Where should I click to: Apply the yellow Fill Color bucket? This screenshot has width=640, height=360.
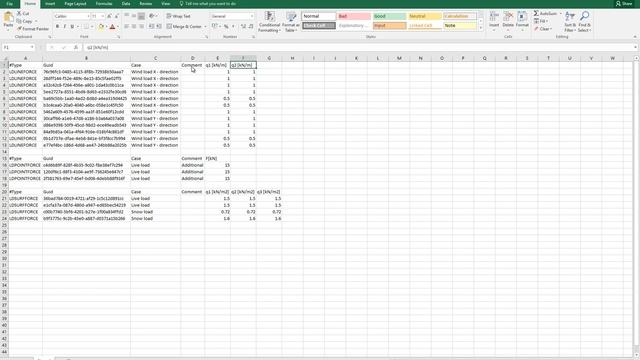(100, 27)
